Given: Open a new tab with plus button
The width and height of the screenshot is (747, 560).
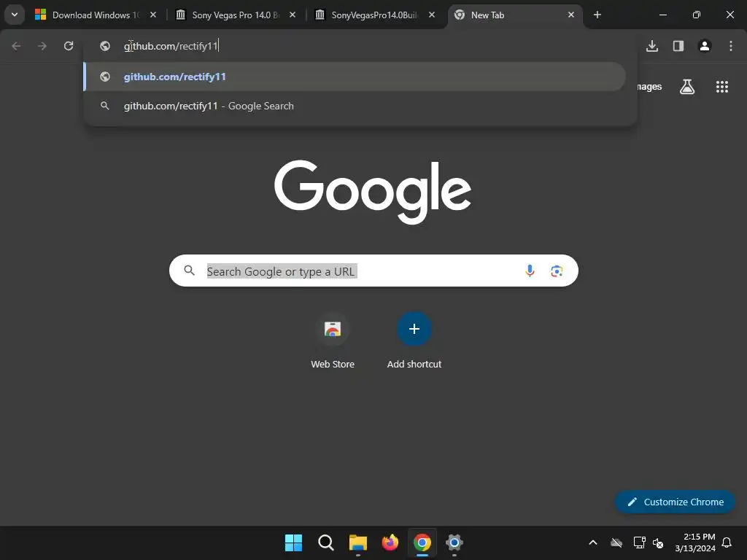Looking at the screenshot, I should pos(597,15).
